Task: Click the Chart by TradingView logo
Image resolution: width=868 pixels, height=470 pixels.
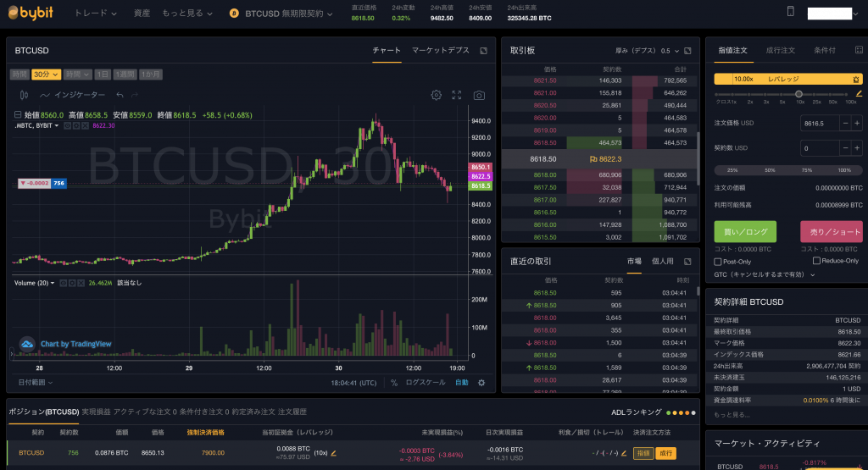Action: pyautogui.click(x=65, y=344)
